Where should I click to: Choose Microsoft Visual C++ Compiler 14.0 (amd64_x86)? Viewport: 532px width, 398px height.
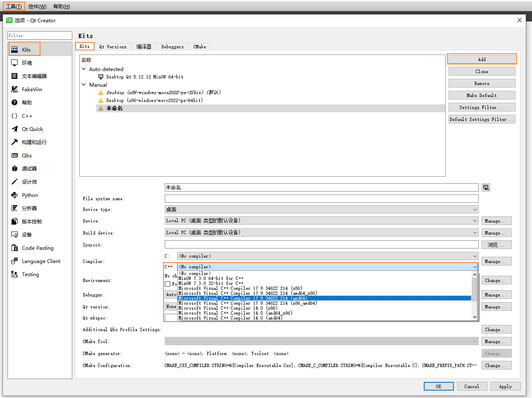[324, 313]
